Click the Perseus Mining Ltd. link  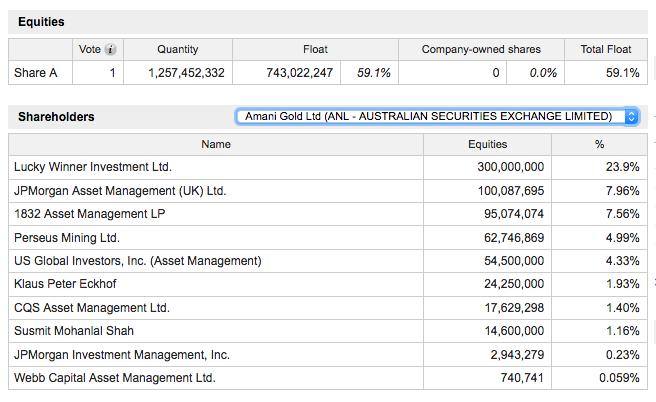coord(67,238)
